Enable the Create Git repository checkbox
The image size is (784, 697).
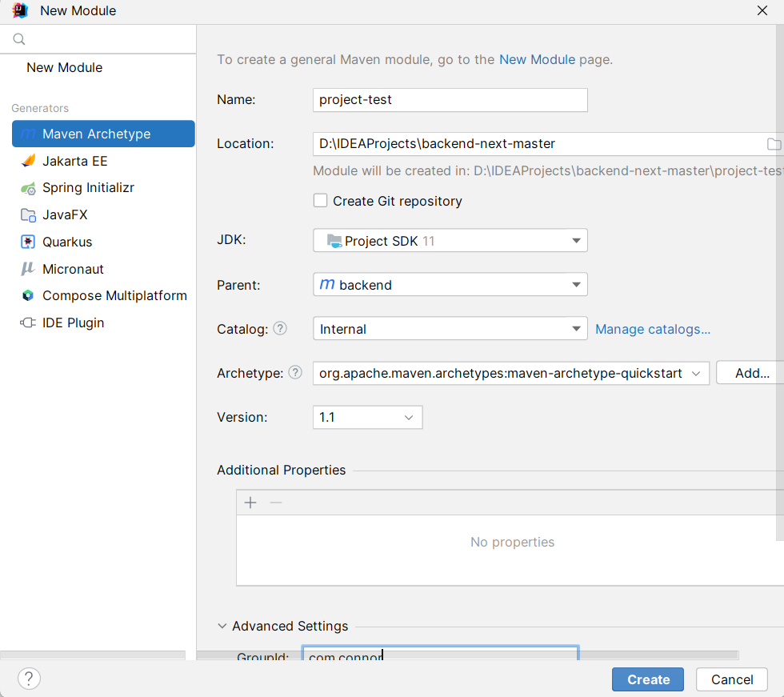click(321, 201)
